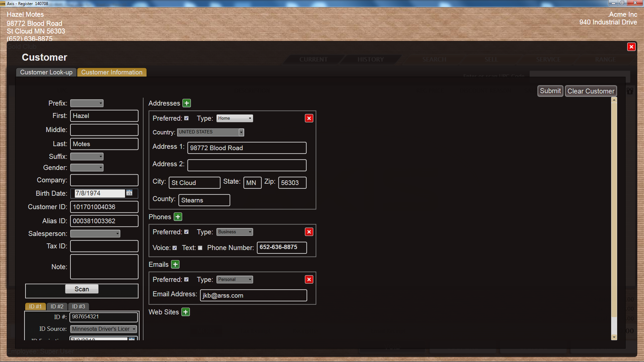Click the Submit button

click(x=550, y=91)
